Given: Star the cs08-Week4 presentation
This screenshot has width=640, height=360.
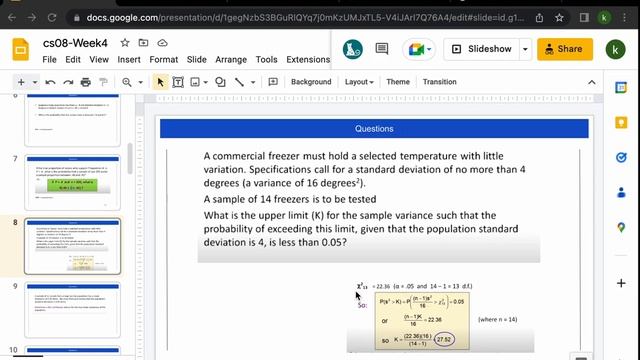Looking at the screenshot, I should pyautogui.click(x=125, y=42).
